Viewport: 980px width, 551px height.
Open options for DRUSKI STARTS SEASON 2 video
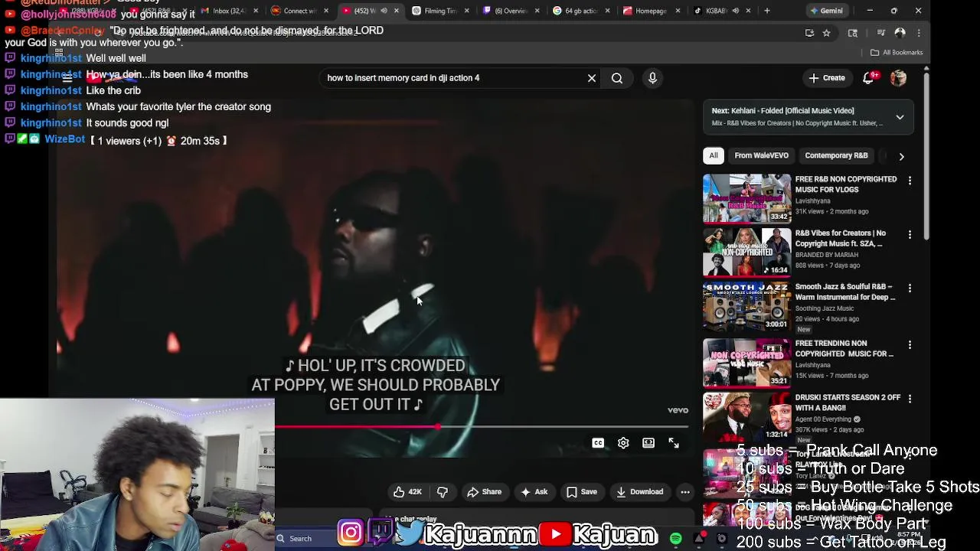[910, 399]
